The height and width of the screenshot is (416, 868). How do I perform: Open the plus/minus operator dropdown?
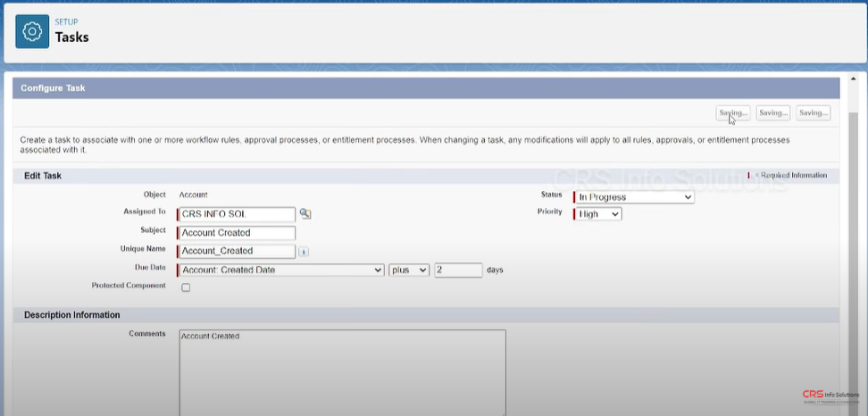(x=410, y=270)
